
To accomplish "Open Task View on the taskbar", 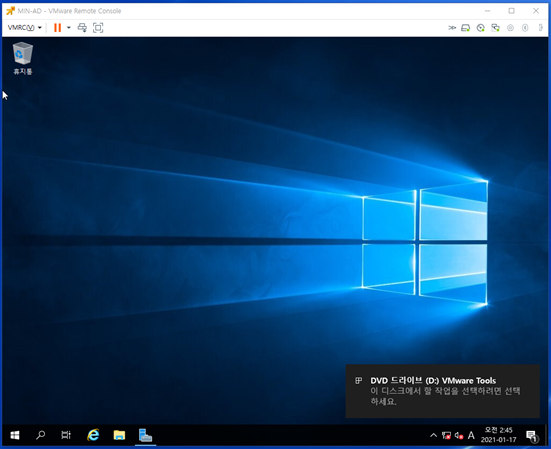I will [66, 435].
